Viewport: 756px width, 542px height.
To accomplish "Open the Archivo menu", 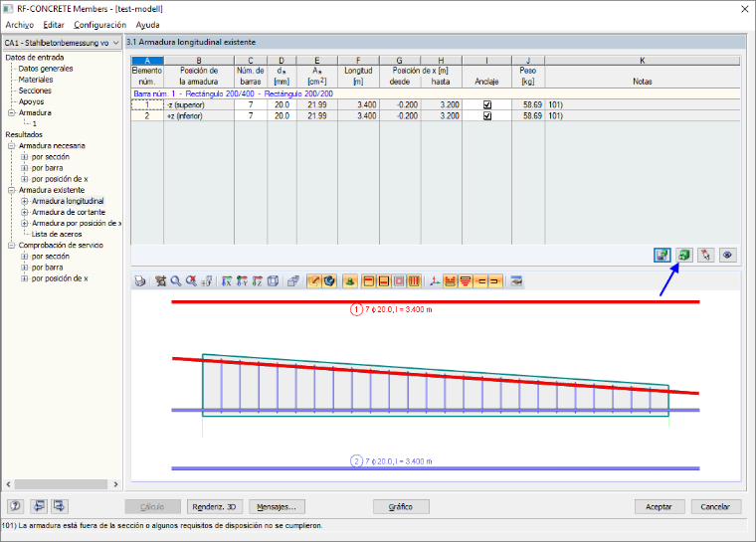I will (19, 25).
